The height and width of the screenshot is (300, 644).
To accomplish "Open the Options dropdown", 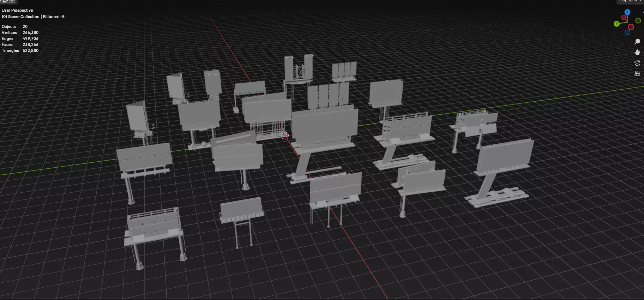I will pyautogui.click(x=632, y=1).
